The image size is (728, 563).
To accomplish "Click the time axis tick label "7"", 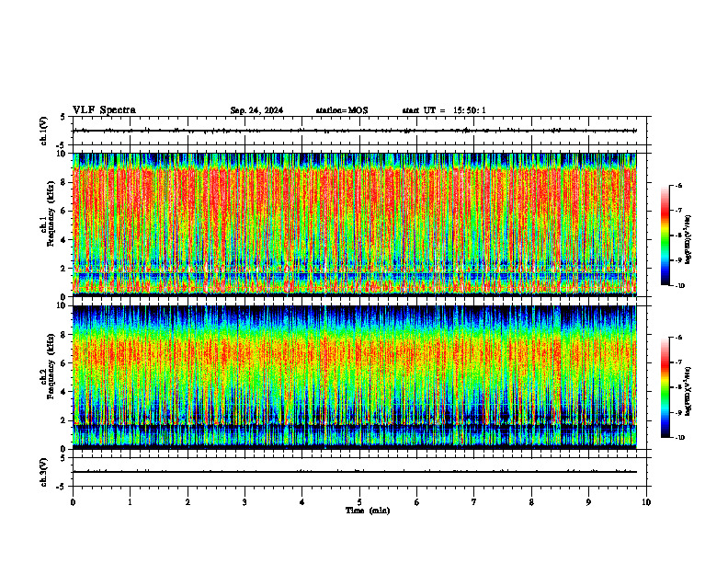I will [474, 502].
